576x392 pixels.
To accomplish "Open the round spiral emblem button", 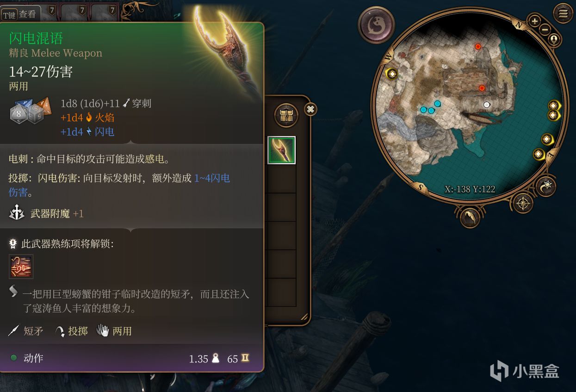I will pyautogui.click(x=376, y=25).
